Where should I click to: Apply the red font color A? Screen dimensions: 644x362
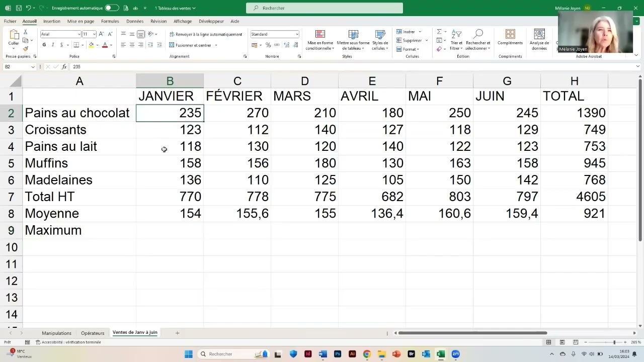105,45
